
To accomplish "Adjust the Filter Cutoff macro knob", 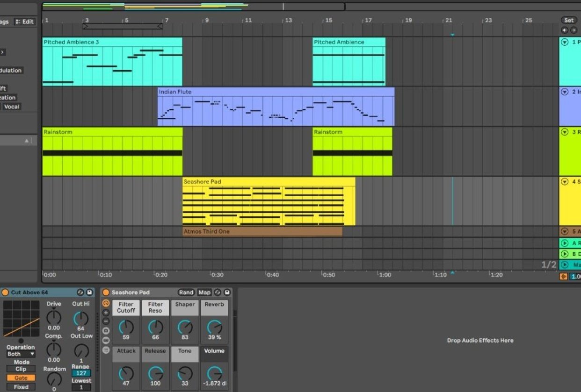I will click(x=126, y=327).
